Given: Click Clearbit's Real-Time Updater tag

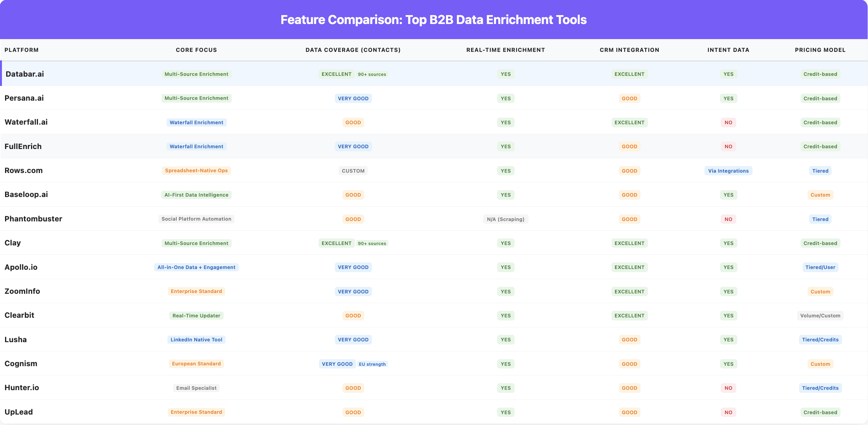Looking at the screenshot, I should 196,315.
